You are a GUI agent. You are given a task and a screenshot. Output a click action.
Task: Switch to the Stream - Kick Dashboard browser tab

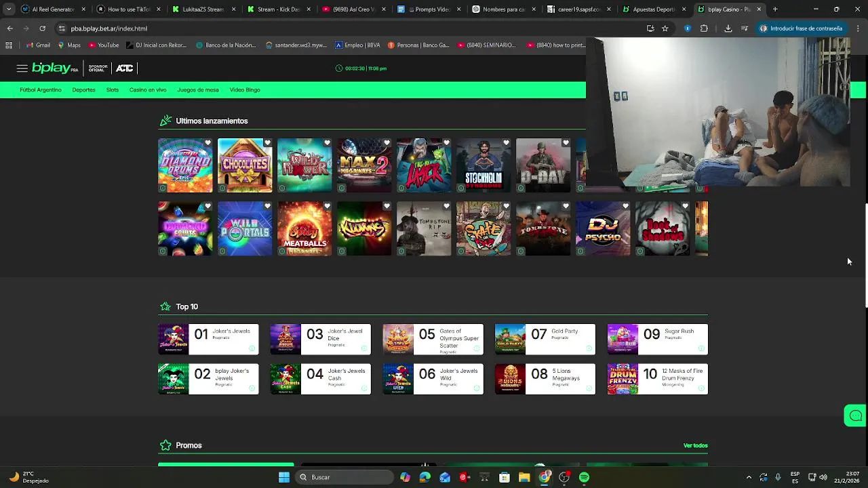(x=278, y=9)
